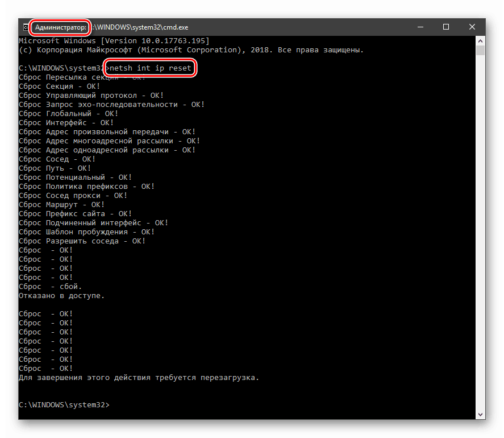
Task: Click the 'Адрес одноадресной рассылки' line
Action: coord(107,150)
